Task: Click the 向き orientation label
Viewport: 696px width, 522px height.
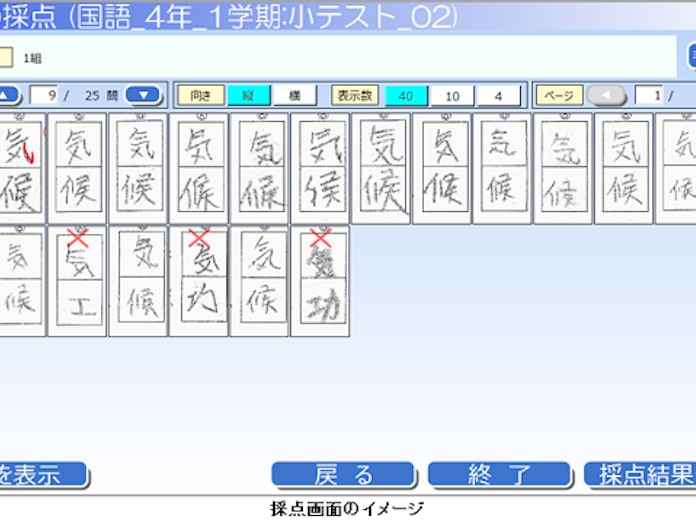Action: 201,96
